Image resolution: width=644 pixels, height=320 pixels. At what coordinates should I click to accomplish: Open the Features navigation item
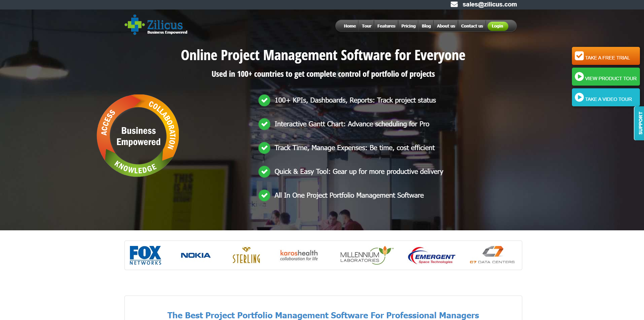[x=386, y=25]
